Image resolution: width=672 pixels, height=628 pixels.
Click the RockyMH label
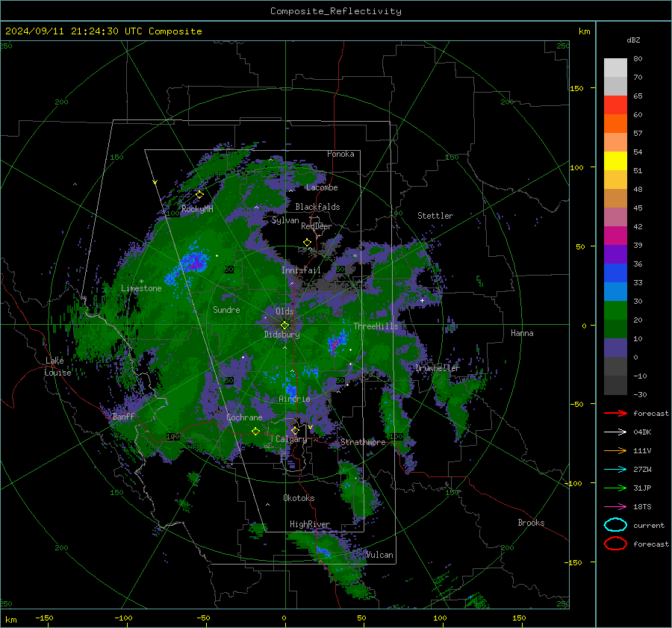pyautogui.click(x=197, y=209)
